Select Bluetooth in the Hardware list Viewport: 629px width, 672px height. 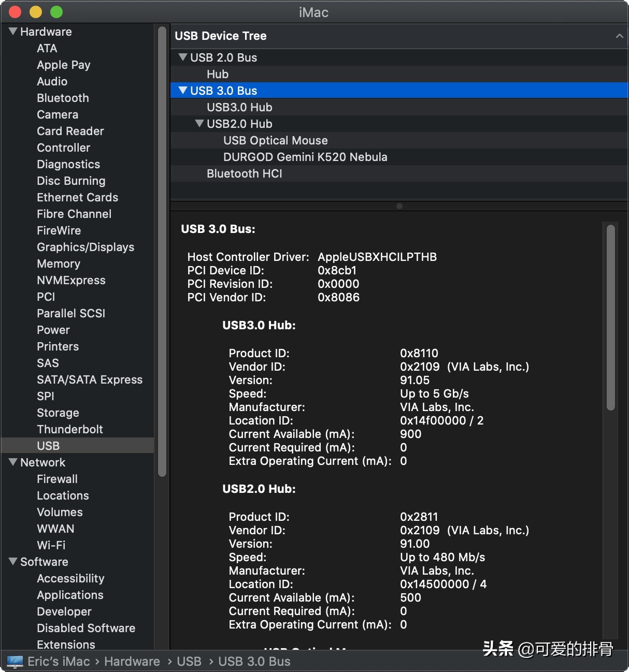63,98
